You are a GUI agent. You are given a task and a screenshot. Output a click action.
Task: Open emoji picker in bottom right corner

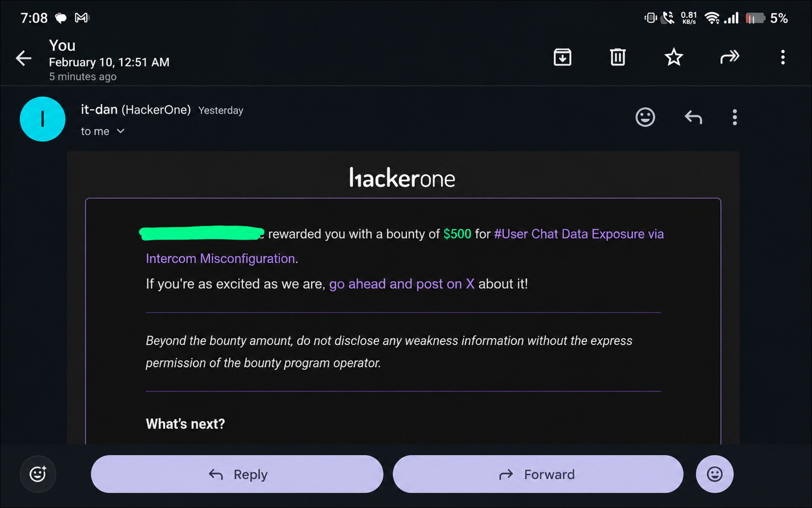tap(715, 474)
